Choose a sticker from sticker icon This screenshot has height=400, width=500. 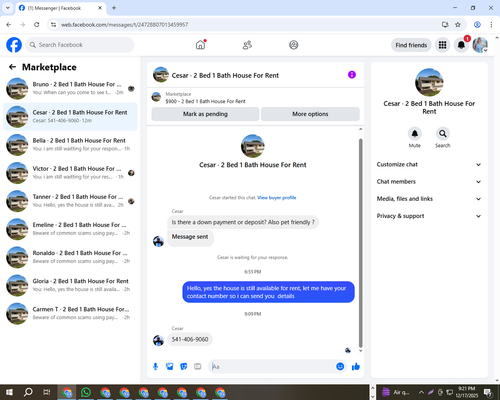coord(184,367)
